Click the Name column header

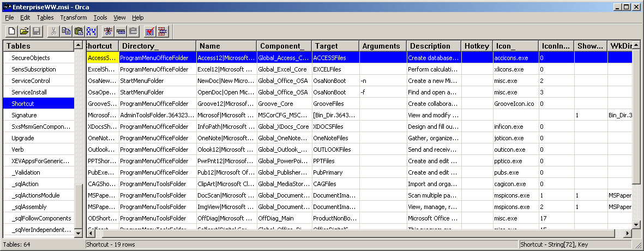(x=226, y=46)
